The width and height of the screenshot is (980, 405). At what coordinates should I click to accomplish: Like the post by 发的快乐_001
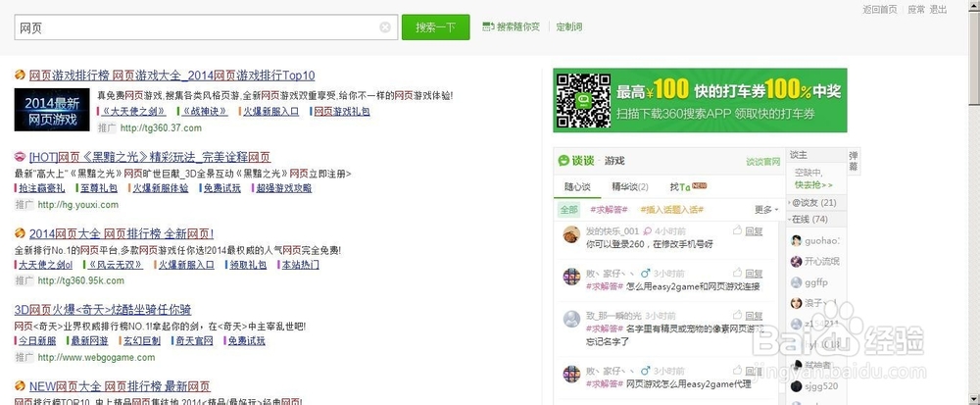click(737, 230)
